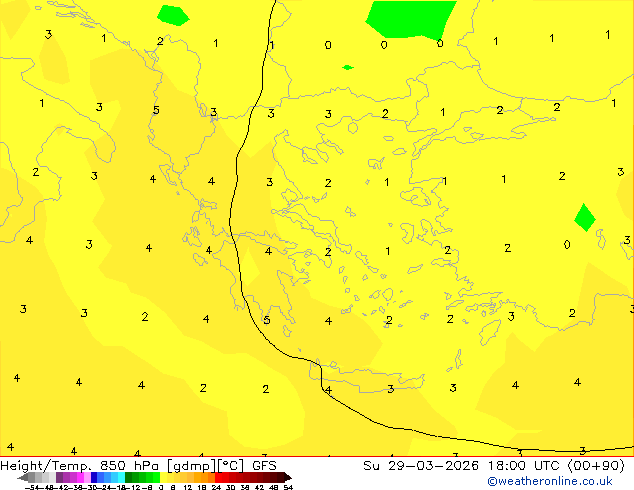
Task: Click the cyan segment of the temperature scale
Action: point(122,477)
